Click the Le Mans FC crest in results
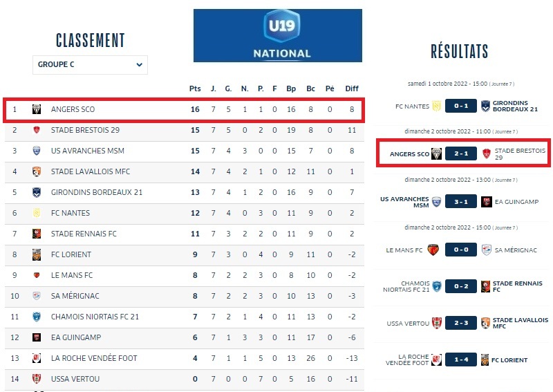Image resolution: width=553 pixels, height=392 pixels. [434, 250]
